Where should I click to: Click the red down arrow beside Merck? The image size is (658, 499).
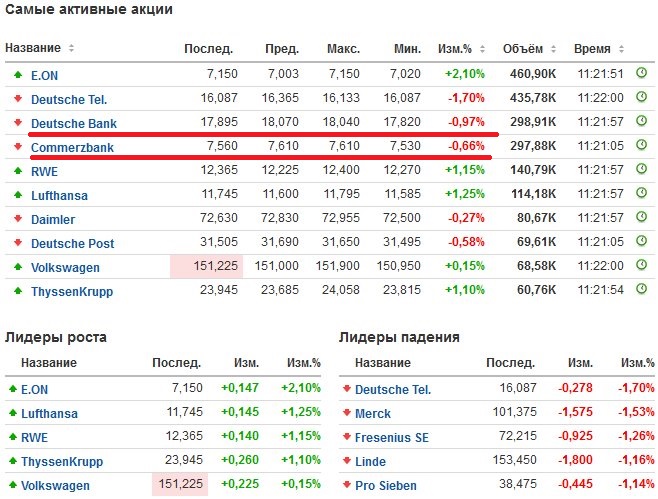(x=347, y=413)
